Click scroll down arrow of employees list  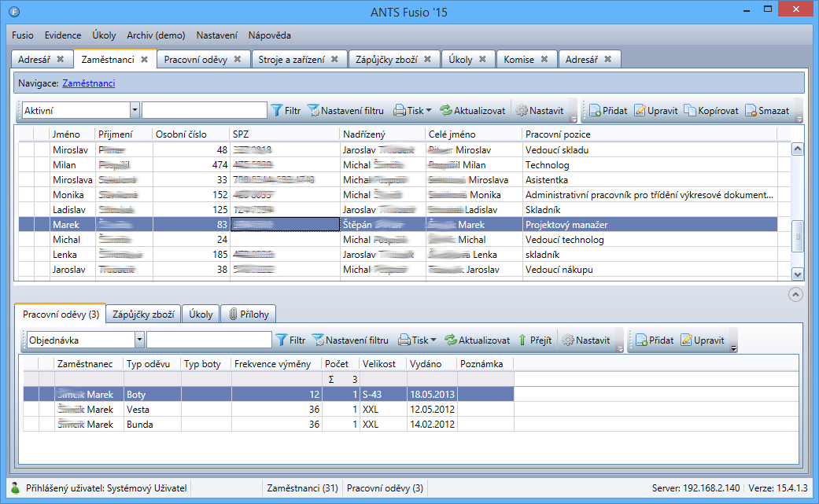[798, 274]
